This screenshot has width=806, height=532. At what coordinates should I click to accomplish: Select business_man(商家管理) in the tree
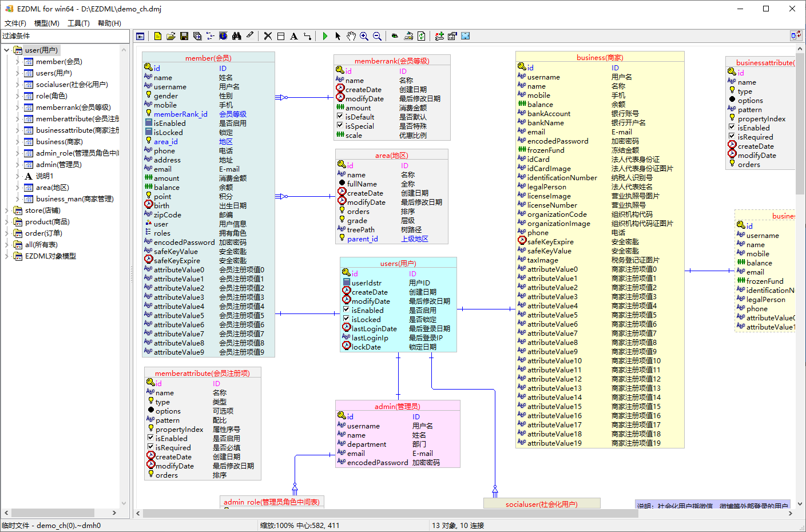pos(74,199)
